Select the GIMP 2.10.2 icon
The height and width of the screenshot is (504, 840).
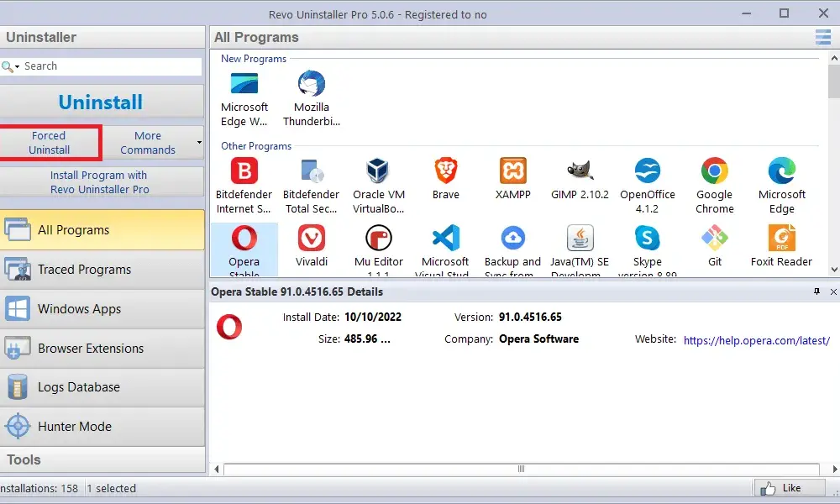580,171
